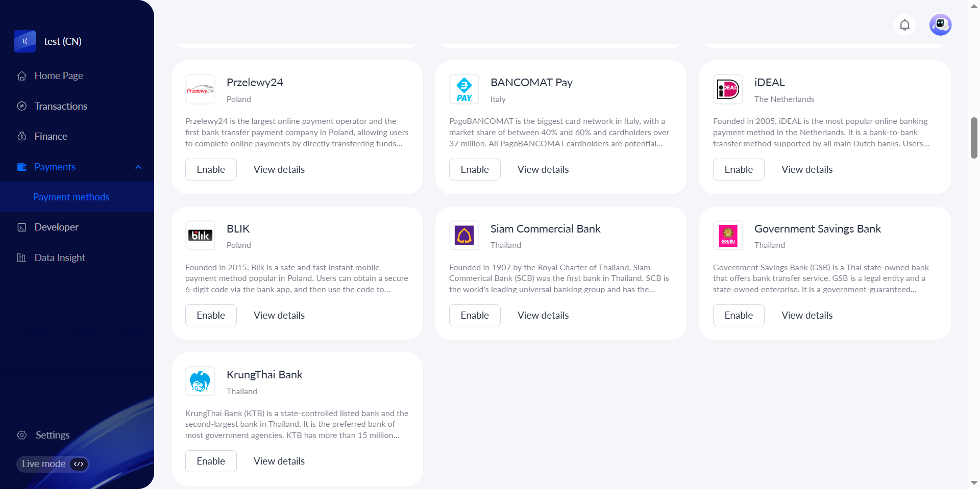Click the Siam Commercial Bank logo

click(464, 236)
